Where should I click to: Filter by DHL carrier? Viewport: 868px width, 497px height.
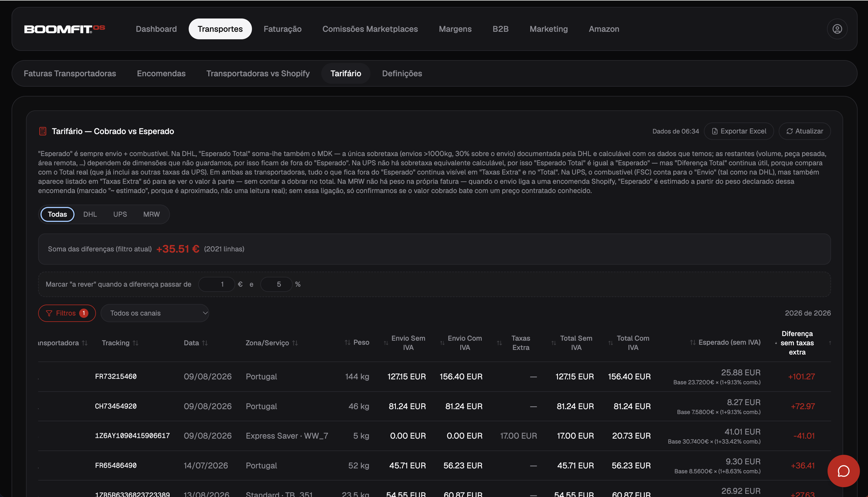click(x=90, y=214)
